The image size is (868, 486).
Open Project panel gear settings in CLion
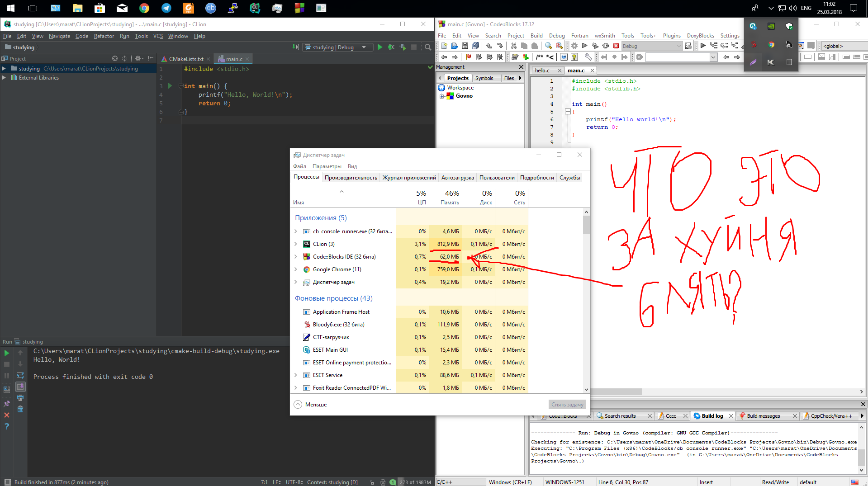138,58
